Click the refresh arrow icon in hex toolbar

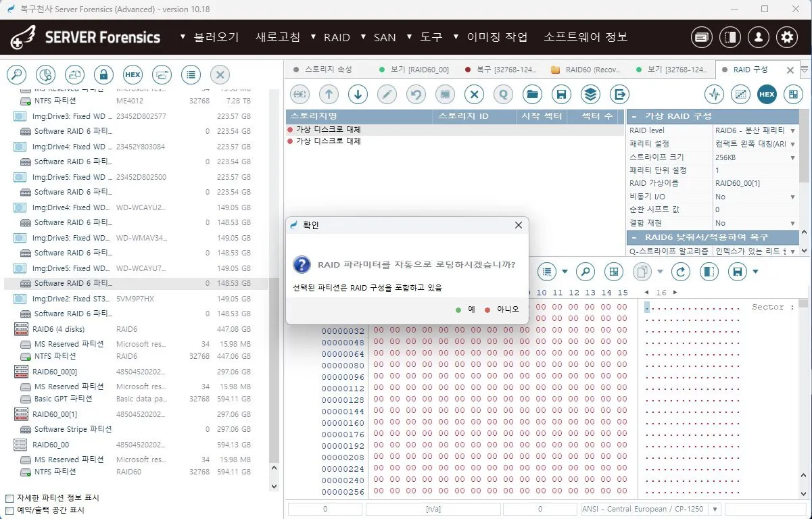point(680,272)
